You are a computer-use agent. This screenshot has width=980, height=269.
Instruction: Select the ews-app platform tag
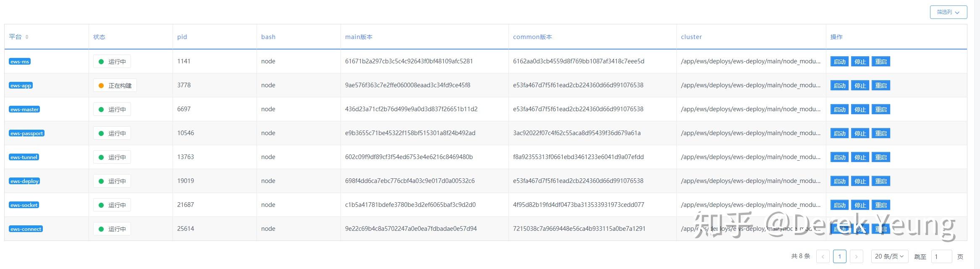[x=21, y=85]
